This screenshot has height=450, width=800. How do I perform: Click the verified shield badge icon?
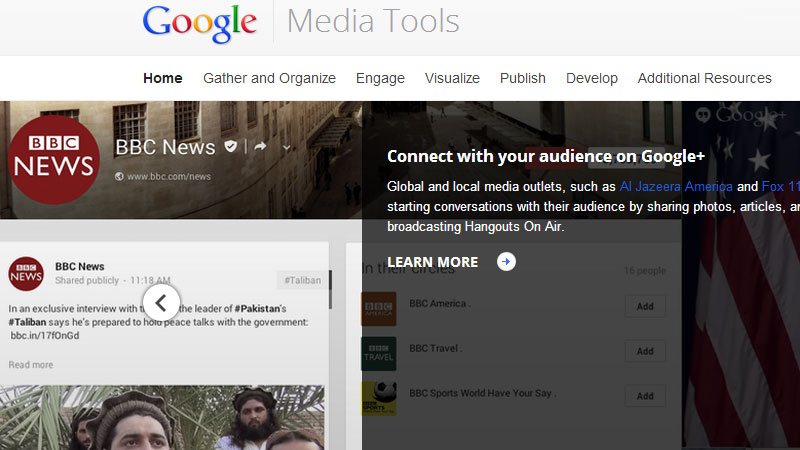pyautogui.click(x=231, y=147)
